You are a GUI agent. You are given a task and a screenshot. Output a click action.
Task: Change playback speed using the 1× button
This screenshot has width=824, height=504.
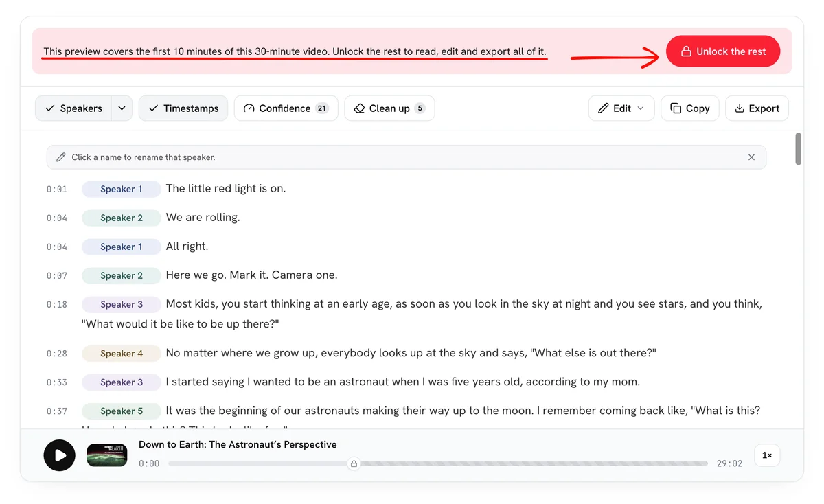[x=767, y=455]
